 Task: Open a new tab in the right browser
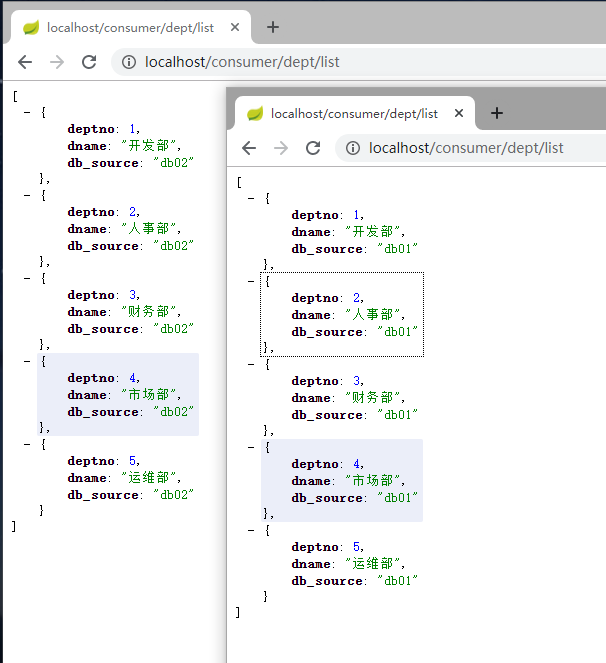tap(497, 113)
